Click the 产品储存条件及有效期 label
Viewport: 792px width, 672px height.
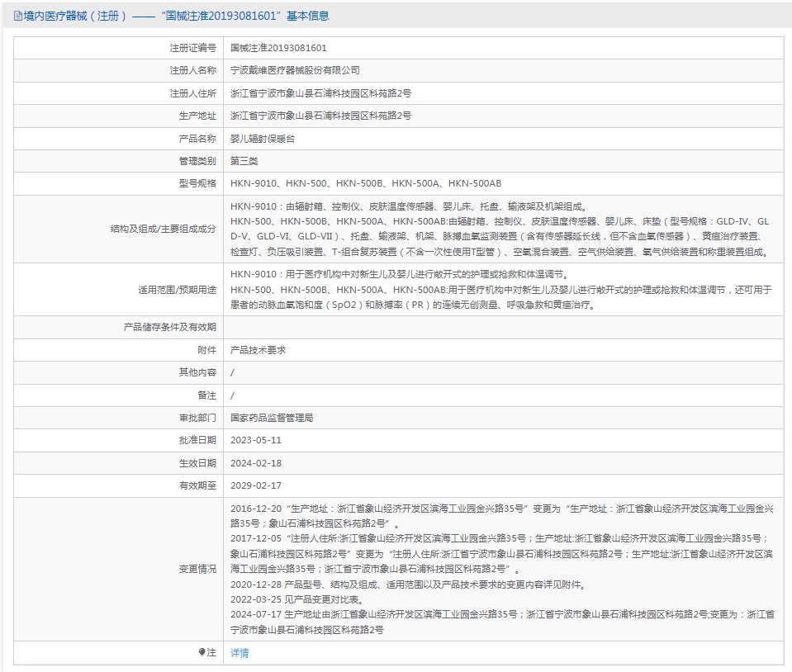pyautogui.click(x=170, y=327)
